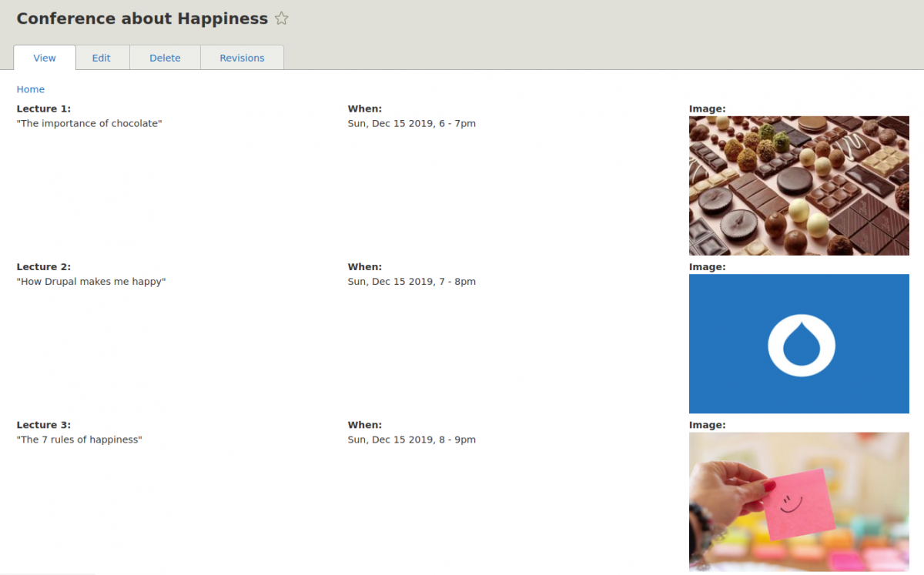Click the chocolate assortment image
Screen dimensions: 924x575
pos(799,186)
